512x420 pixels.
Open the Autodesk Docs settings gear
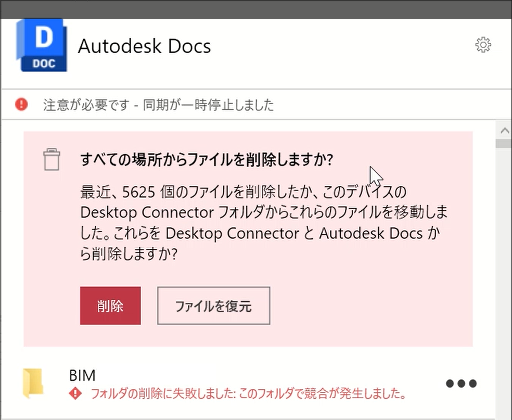coord(484,45)
